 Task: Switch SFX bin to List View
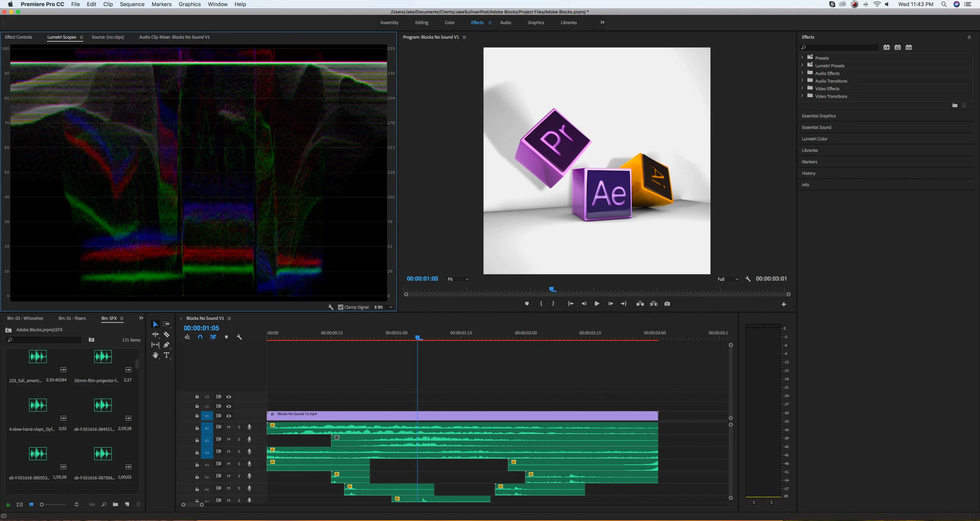tap(20, 505)
